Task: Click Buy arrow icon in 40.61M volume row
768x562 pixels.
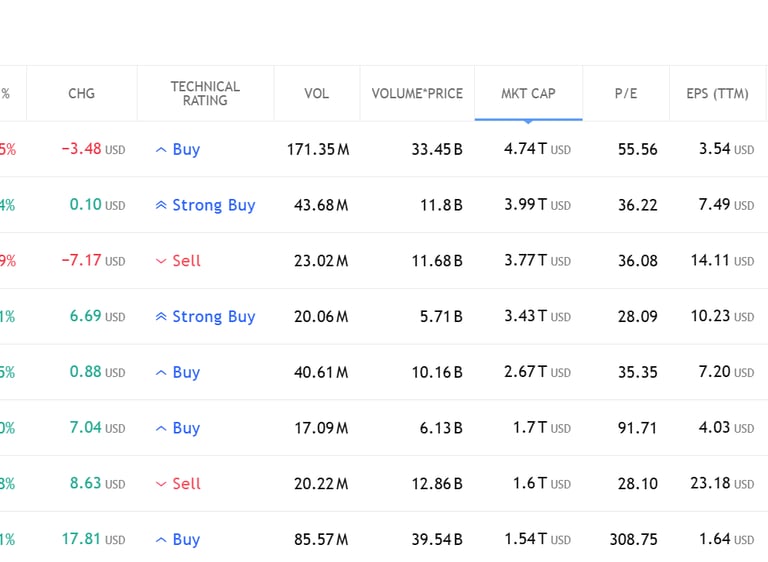Action: click(161, 373)
